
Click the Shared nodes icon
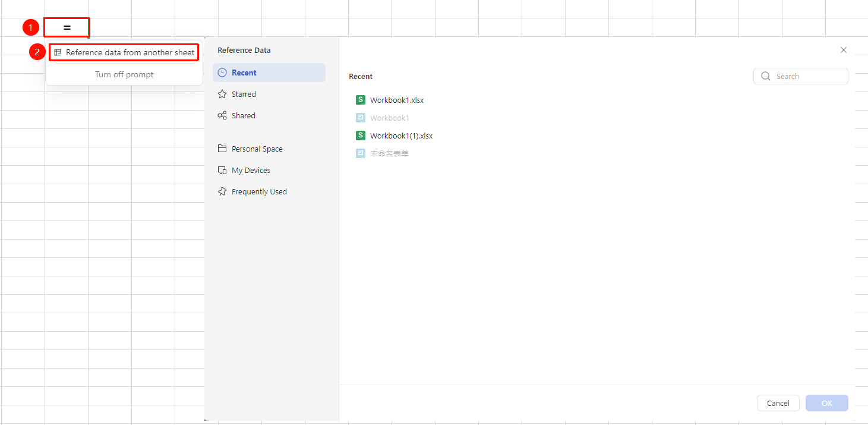(x=222, y=115)
